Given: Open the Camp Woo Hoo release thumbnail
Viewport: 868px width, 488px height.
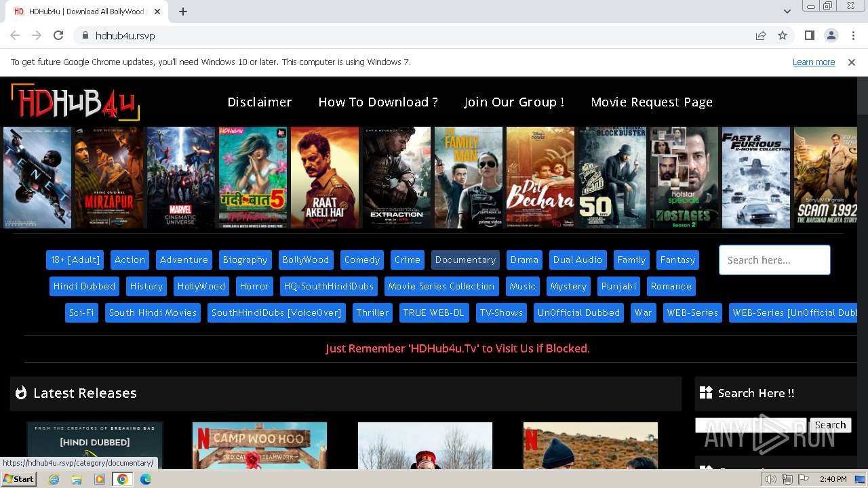Looking at the screenshot, I should coord(260,445).
